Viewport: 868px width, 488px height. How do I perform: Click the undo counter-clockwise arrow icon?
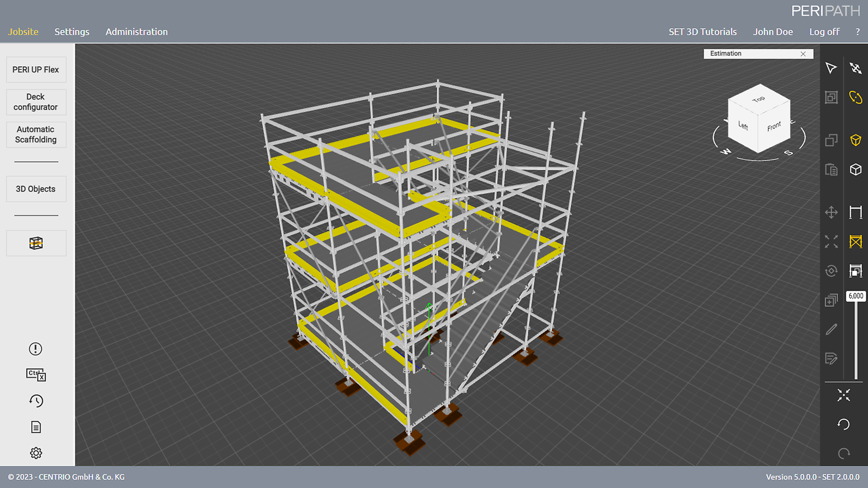point(844,424)
